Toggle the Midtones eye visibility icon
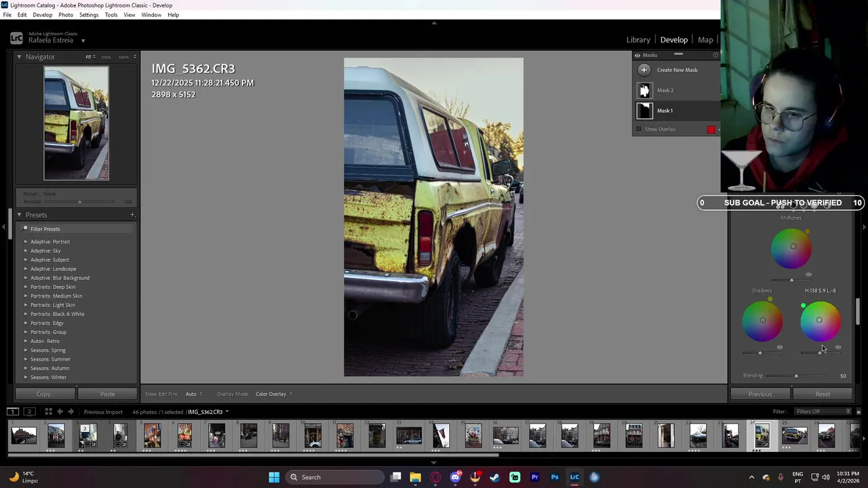This screenshot has height=488, width=868. [808, 274]
